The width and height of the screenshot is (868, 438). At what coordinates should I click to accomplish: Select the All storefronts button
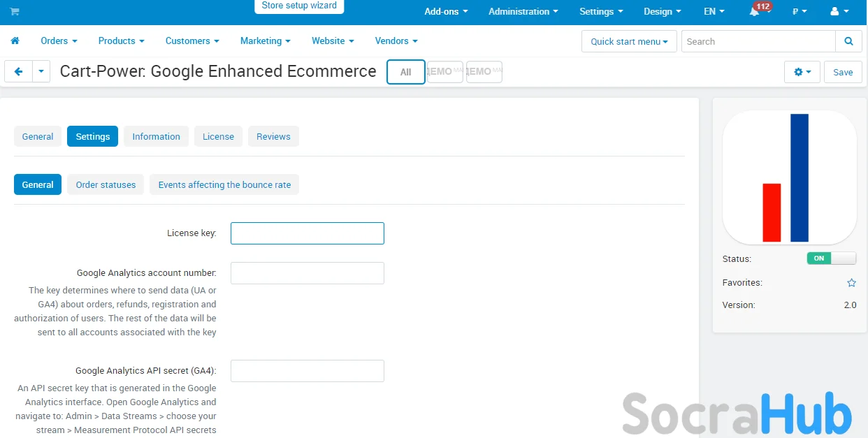click(x=405, y=72)
